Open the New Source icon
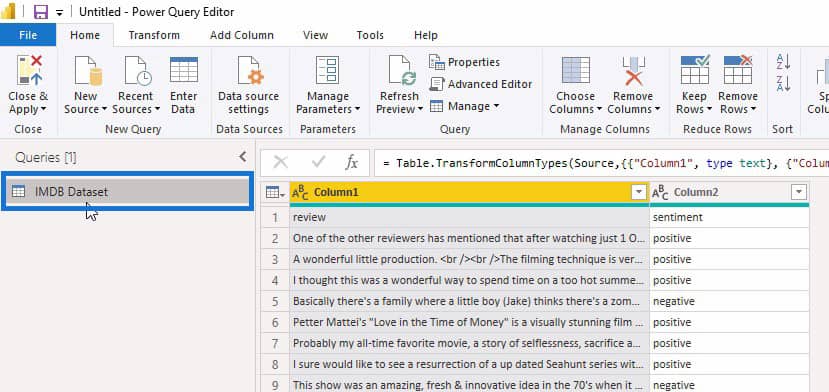The width and height of the screenshot is (829, 392). pyautogui.click(x=88, y=70)
